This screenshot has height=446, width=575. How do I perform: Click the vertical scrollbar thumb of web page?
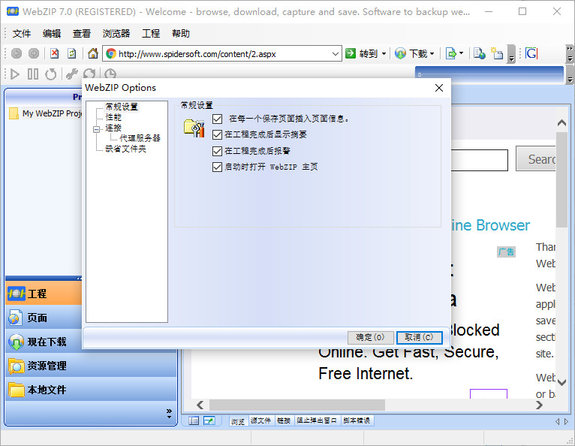coord(561,180)
